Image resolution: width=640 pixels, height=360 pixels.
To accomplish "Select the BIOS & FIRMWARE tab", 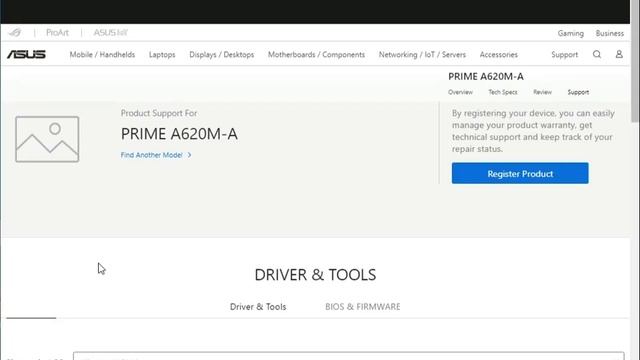I will (x=363, y=307).
